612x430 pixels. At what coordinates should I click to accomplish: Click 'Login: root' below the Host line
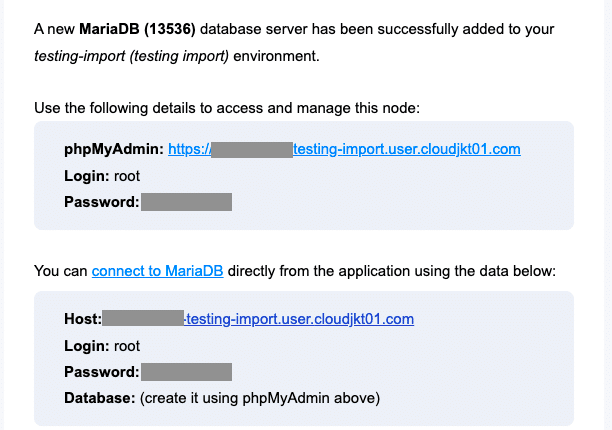click(x=102, y=346)
